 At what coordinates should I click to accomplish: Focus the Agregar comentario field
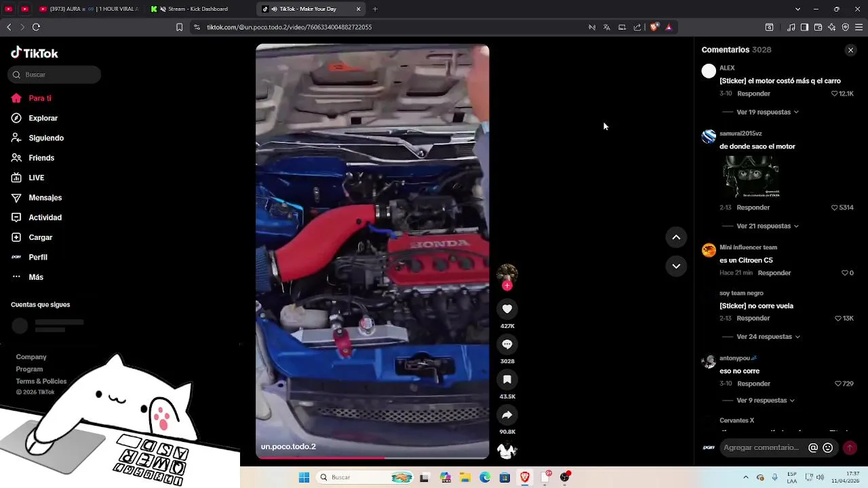[762, 447]
